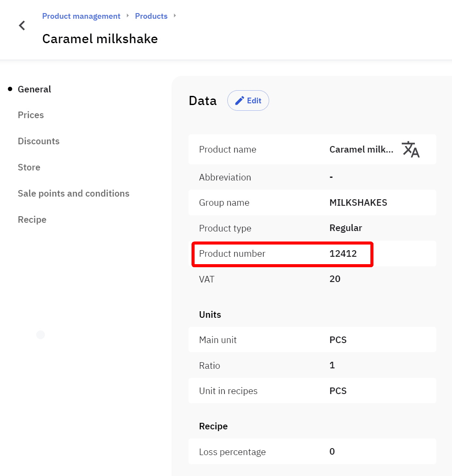
Task: Select the General sidebar section
Action: [34, 89]
